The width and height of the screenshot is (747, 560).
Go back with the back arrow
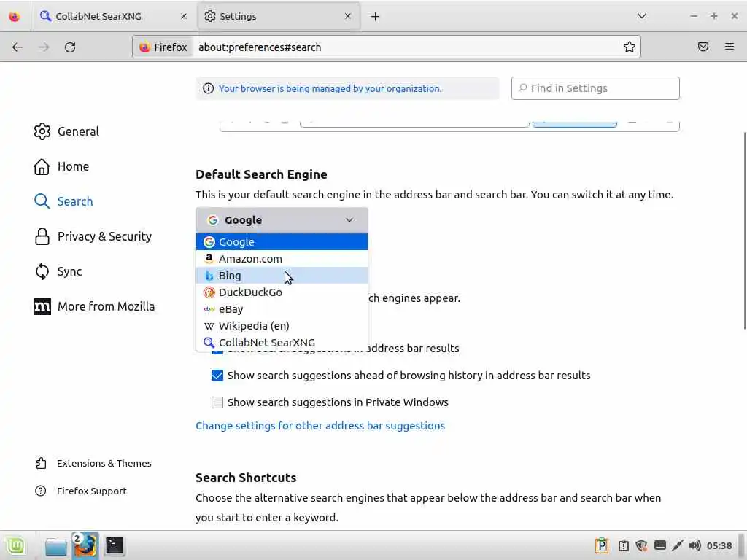point(18,47)
